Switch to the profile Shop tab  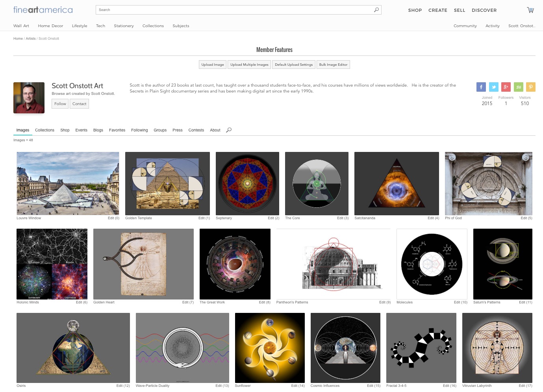(65, 130)
